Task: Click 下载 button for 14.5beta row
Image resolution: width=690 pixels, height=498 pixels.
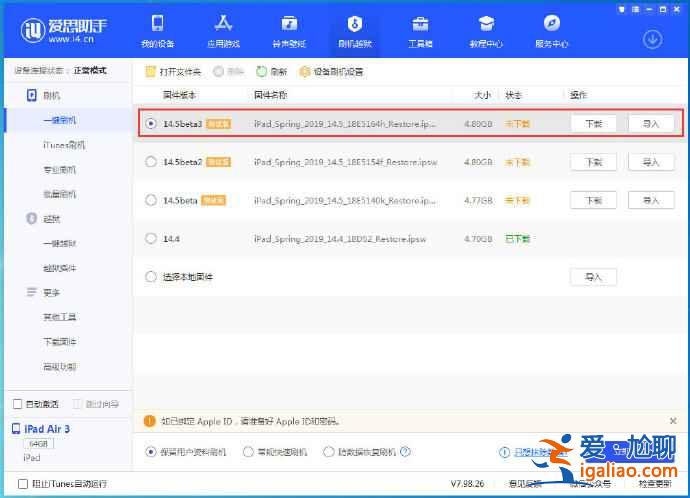Action: pos(593,200)
